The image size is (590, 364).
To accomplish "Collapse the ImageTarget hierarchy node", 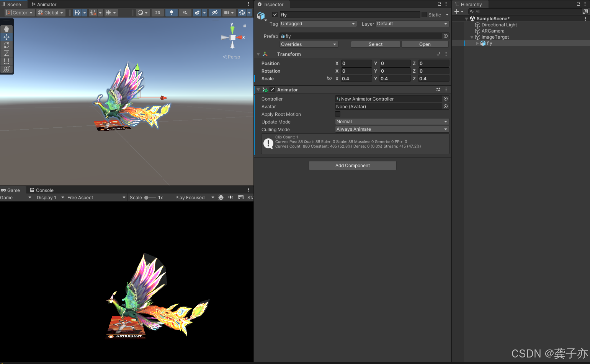I will pos(472,37).
